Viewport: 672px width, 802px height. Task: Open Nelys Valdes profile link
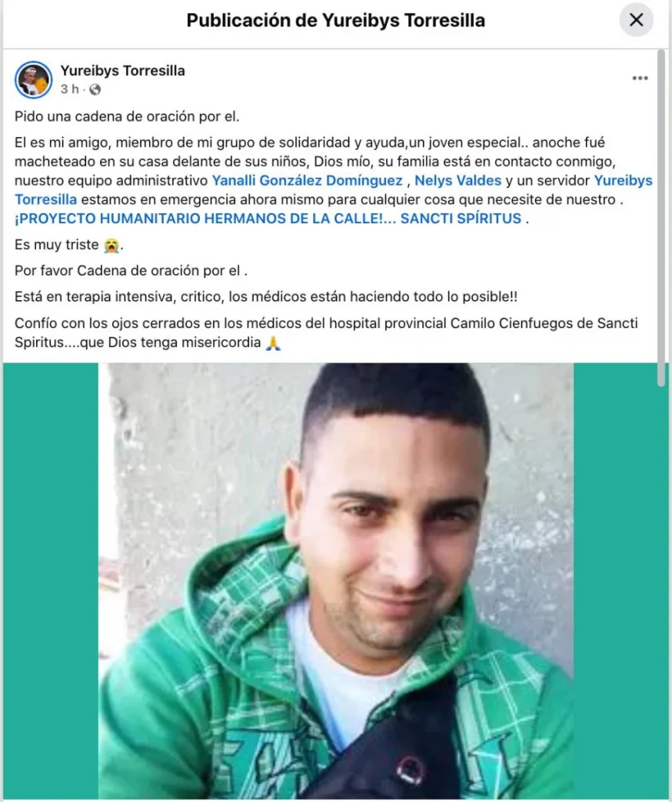point(457,181)
